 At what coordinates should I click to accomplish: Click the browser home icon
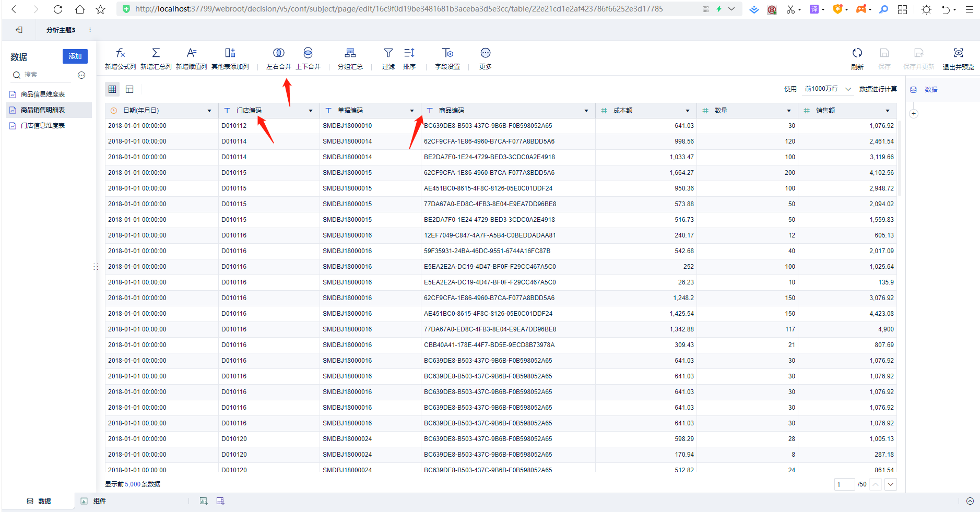pyautogui.click(x=79, y=9)
